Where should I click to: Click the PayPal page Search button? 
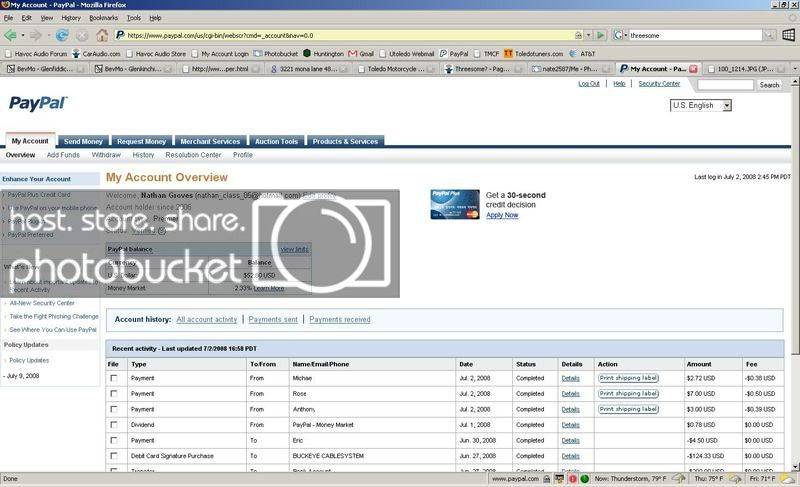(769, 85)
